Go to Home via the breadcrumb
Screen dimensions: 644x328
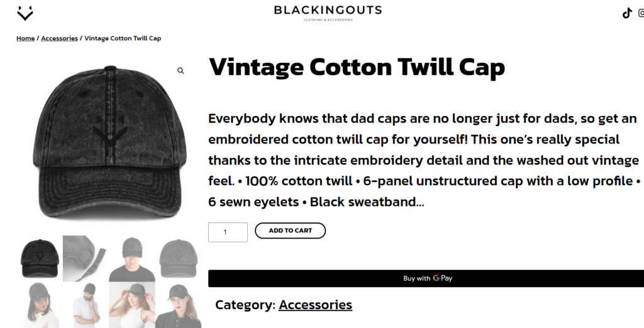click(26, 38)
